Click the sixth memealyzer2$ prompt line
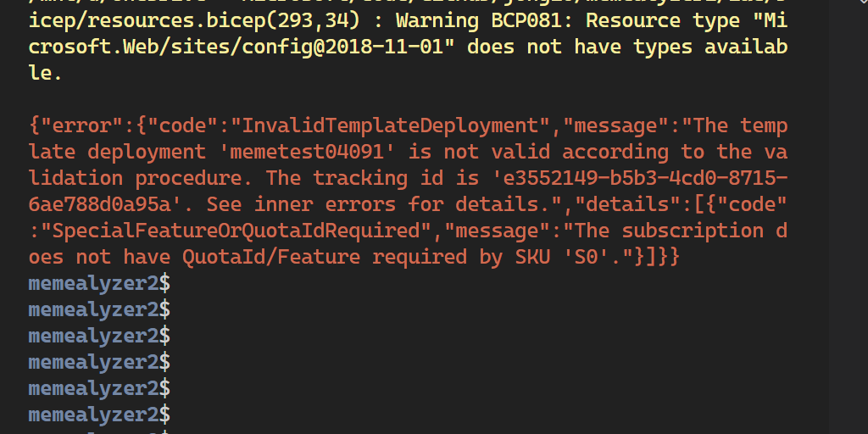The width and height of the screenshot is (868, 434). tap(99, 415)
